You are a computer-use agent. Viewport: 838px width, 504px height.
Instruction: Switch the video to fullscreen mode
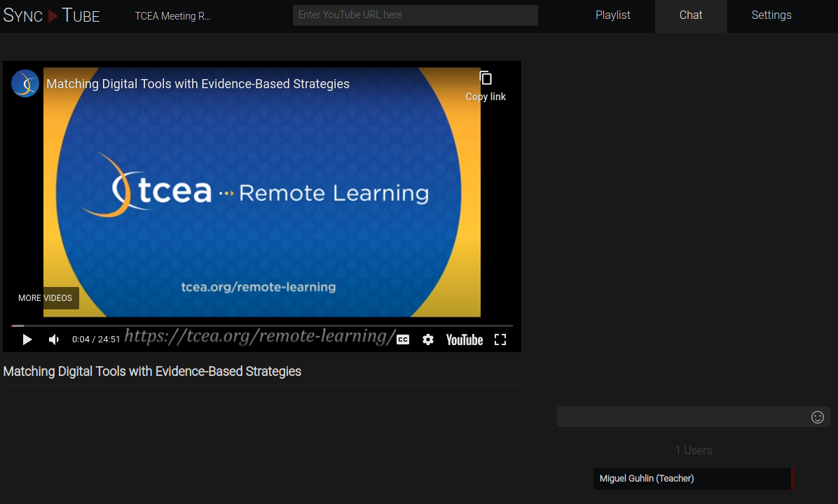(x=500, y=339)
